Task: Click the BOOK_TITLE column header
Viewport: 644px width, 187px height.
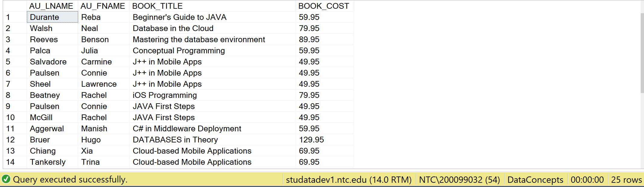Action: point(157,6)
